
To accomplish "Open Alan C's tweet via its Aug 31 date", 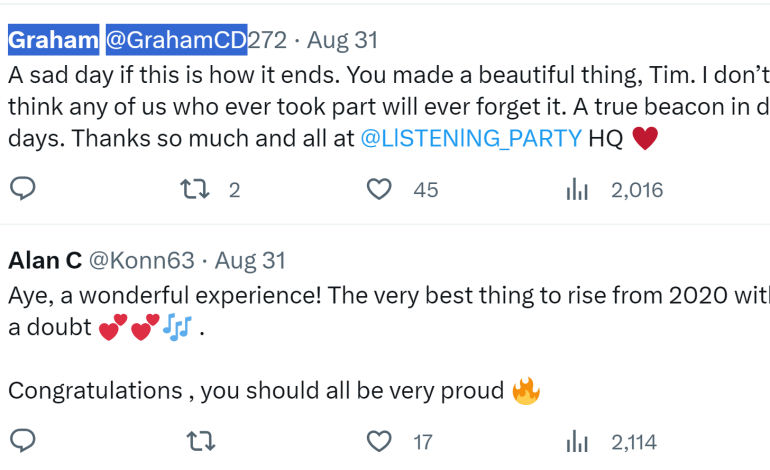I will click(250, 261).
